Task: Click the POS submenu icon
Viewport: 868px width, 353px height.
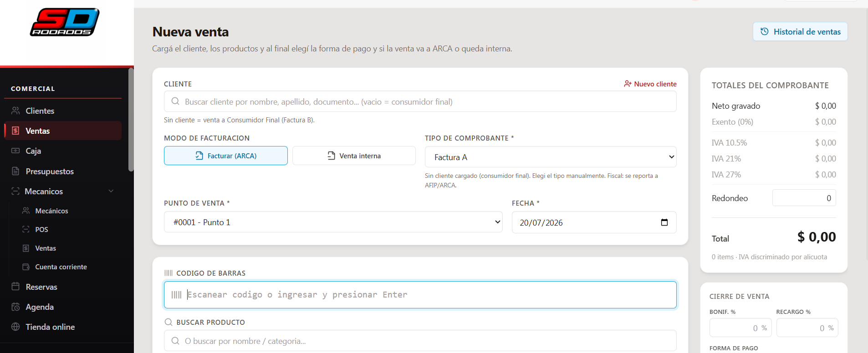Action: point(26,229)
